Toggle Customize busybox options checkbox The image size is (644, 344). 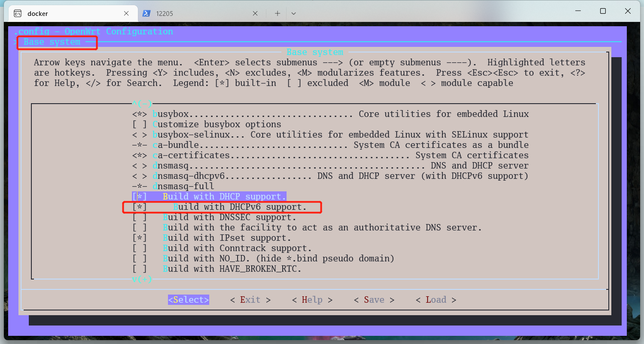[140, 124]
